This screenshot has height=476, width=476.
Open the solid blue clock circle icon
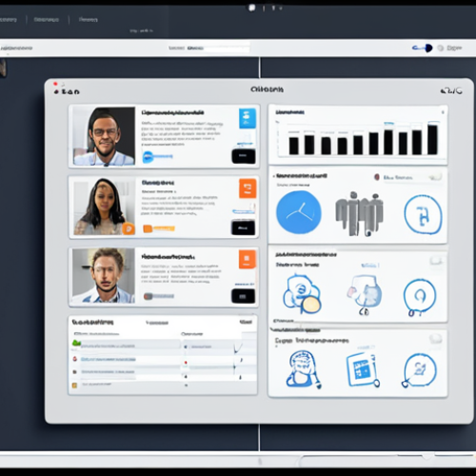(299, 212)
